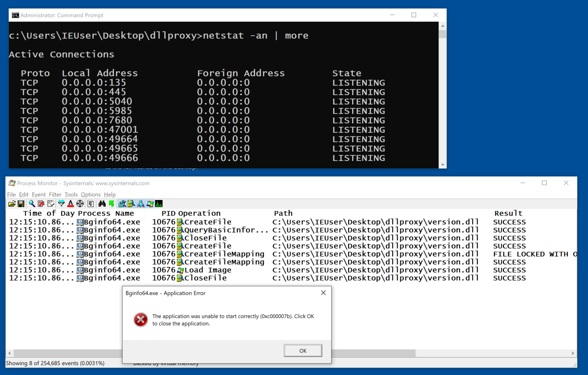Click the Command Prompt scrollbar up arrow
Screen dimensions: 588x375
tap(443, 26)
